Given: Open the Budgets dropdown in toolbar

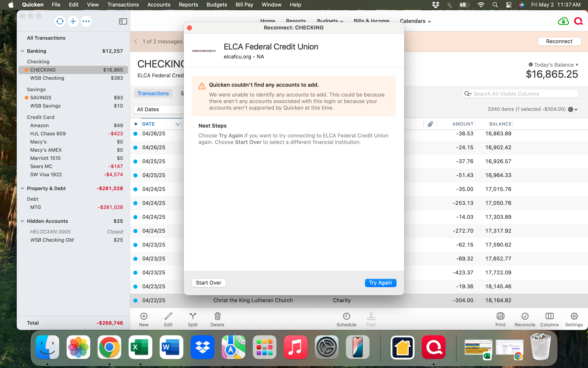Looking at the screenshot, I should (330, 21).
